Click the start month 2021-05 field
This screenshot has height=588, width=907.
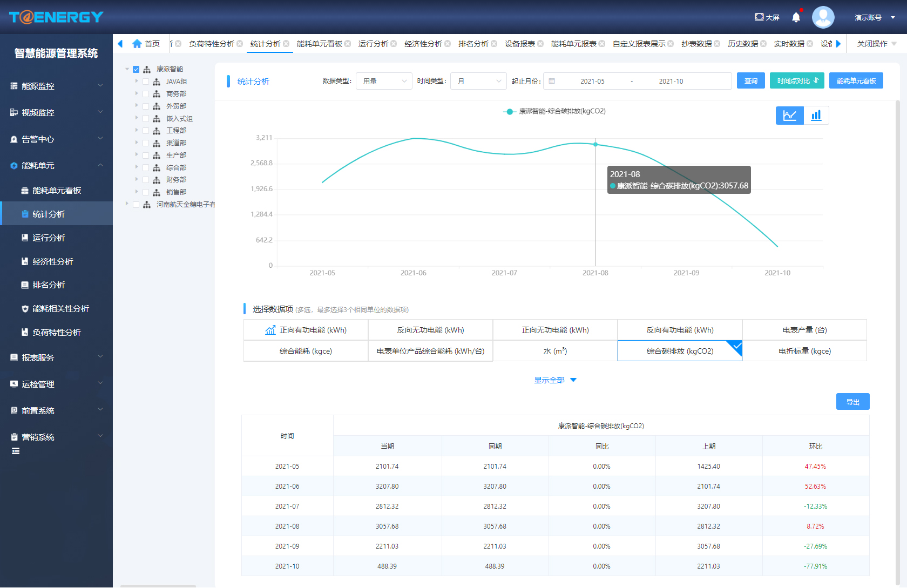pos(592,81)
